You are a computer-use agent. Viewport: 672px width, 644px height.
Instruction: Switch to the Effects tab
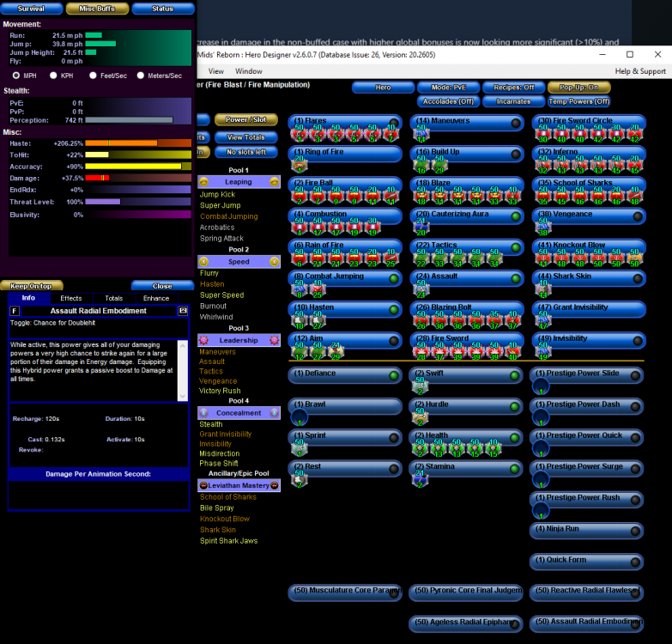[x=71, y=298]
